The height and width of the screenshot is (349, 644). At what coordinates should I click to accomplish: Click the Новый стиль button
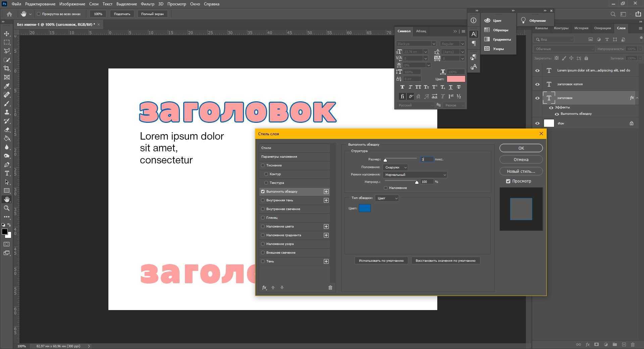(x=521, y=171)
